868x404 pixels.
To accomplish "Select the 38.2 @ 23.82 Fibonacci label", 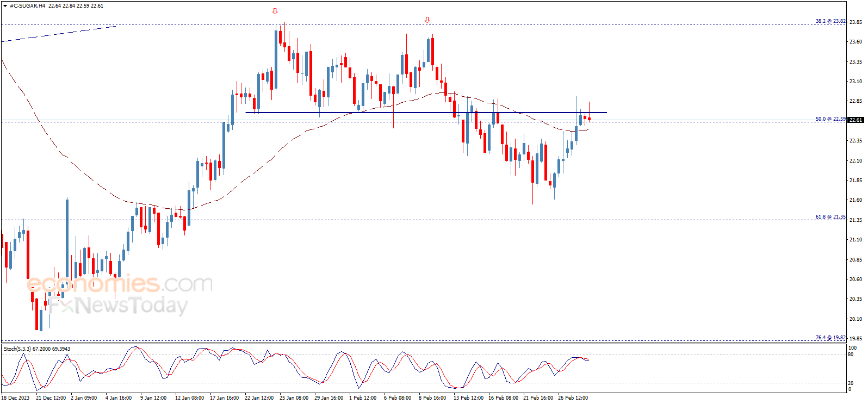I will (830, 21).
